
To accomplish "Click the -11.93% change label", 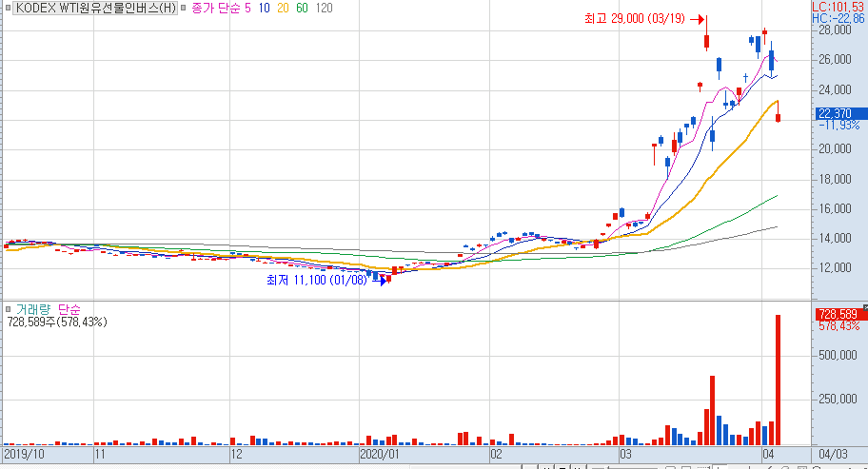I will click(x=839, y=126).
